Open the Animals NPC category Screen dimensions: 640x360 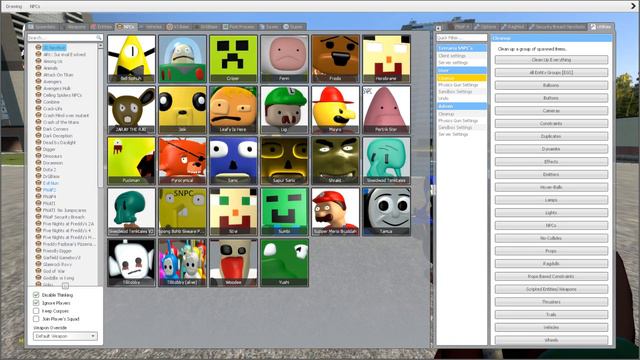(50, 68)
